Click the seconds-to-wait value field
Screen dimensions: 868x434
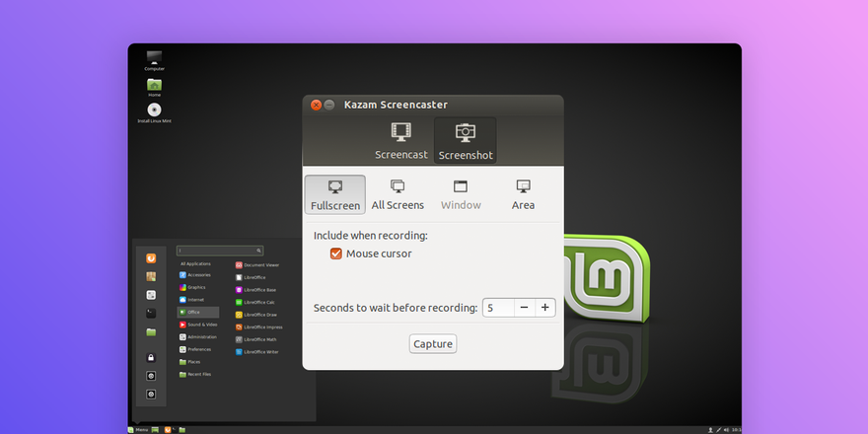pos(498,307)
